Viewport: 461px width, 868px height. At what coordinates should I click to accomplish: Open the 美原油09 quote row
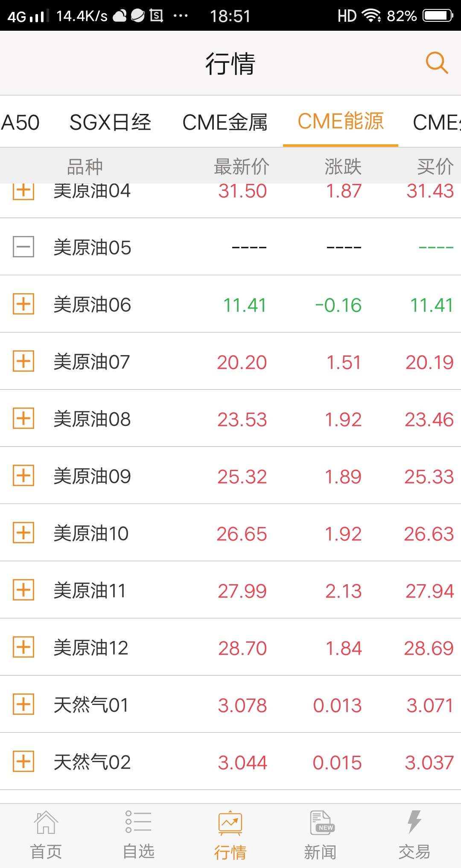click(230, 476)
